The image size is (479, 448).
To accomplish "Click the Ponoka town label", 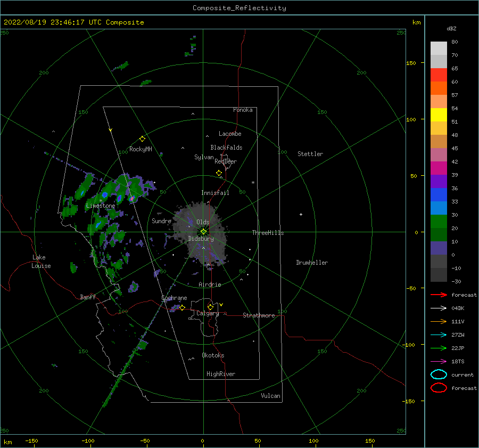I will [243, 110].
